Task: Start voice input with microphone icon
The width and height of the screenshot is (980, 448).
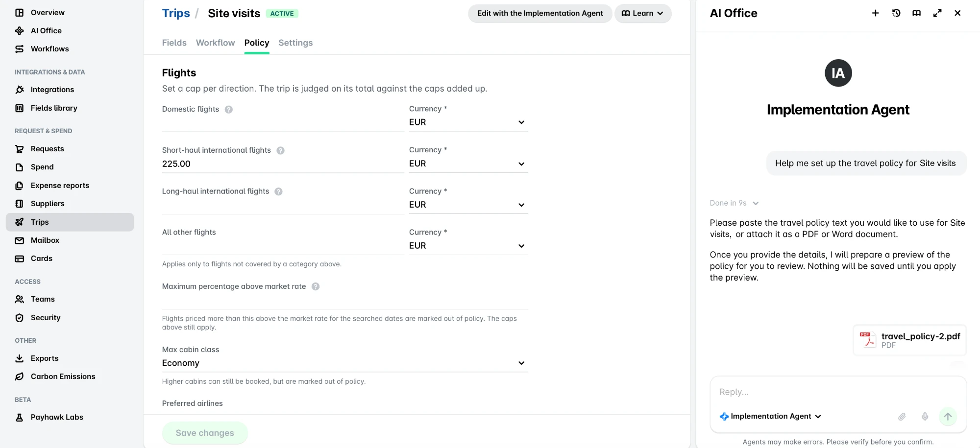Action: point(925,417)
